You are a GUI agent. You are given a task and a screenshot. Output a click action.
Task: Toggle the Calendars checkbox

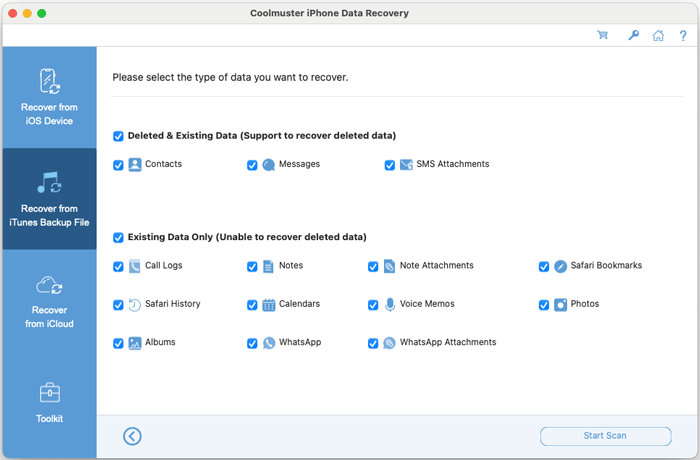pyautogui.click(x=252, y=305)
